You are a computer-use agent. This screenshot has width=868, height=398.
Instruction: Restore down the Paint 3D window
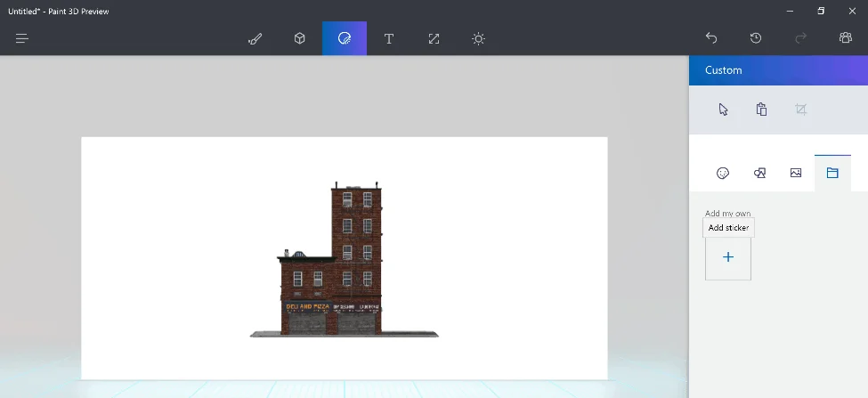(x=821, y=11)
